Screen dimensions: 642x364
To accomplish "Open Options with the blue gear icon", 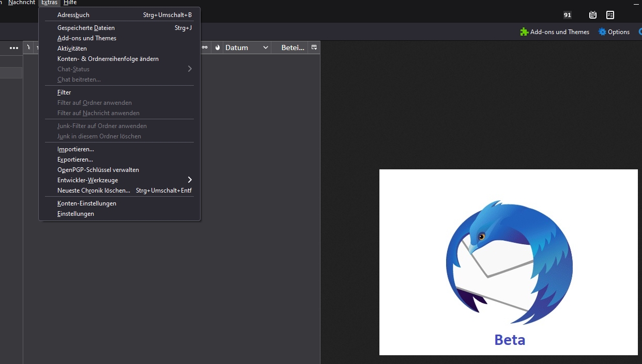I will (x=614, y=32).
